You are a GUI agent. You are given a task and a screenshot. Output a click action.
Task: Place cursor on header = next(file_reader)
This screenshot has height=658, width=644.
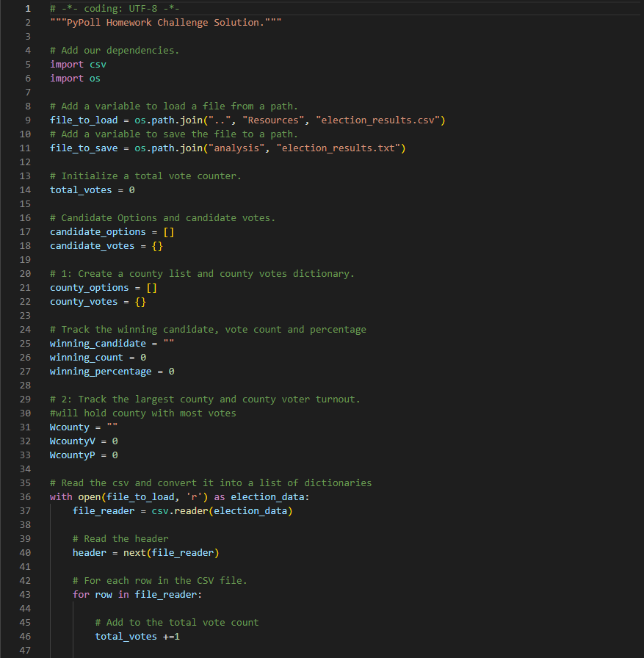coord(146,553)
